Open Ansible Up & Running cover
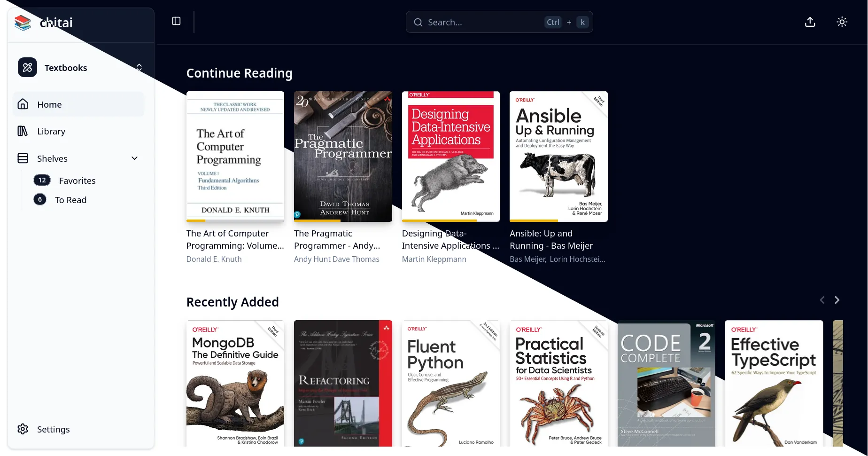The image size is (868, 456). (x=558, y=157)
